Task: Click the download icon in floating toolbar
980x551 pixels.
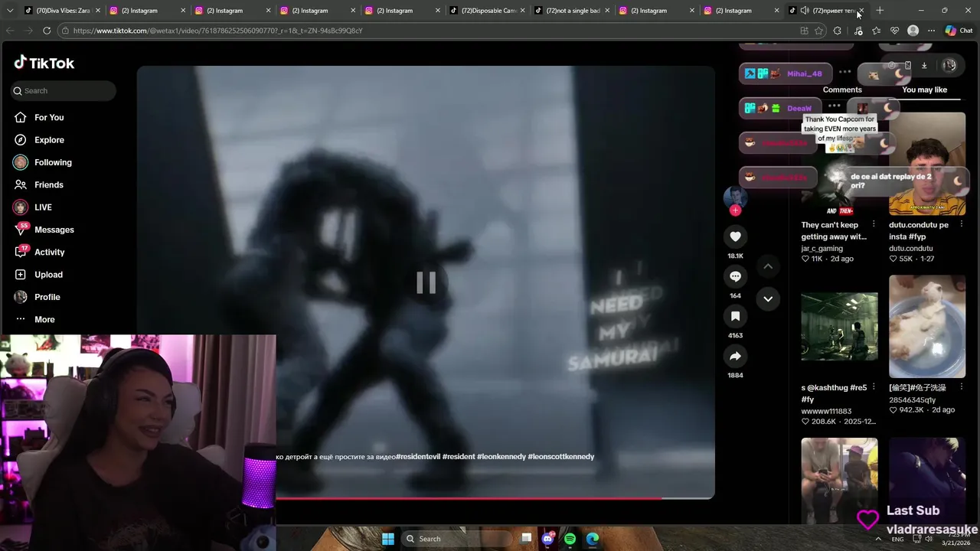Action: click(x=924, y=66)
